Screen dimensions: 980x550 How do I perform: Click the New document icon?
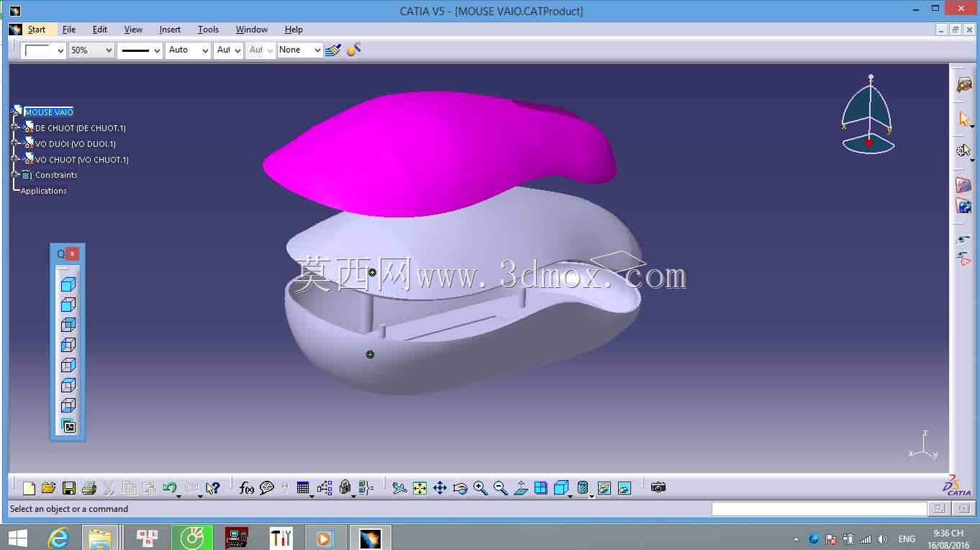[x=29, y=488]
